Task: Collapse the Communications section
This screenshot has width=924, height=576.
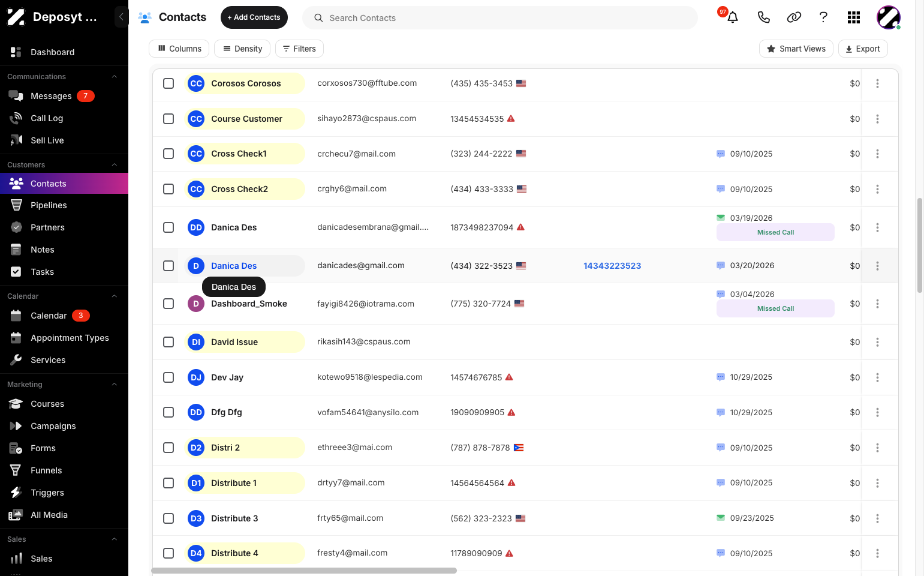Action: [114, 77]
